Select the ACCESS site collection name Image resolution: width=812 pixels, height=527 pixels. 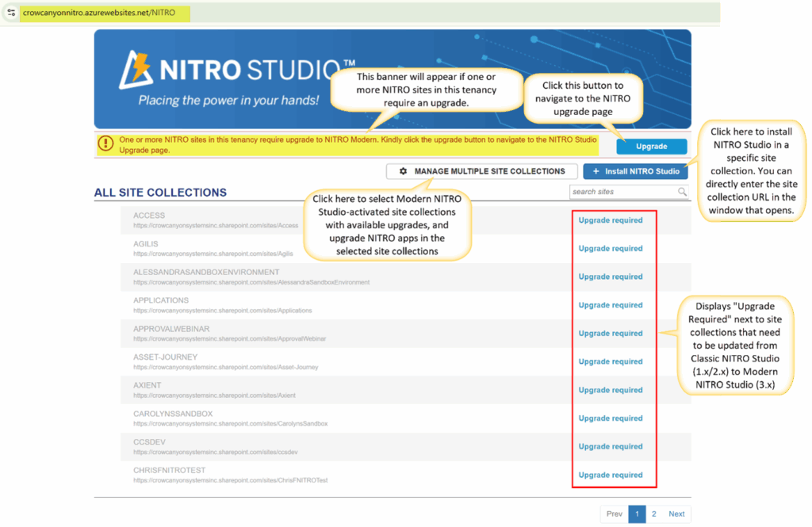click(x=149, y=216)
